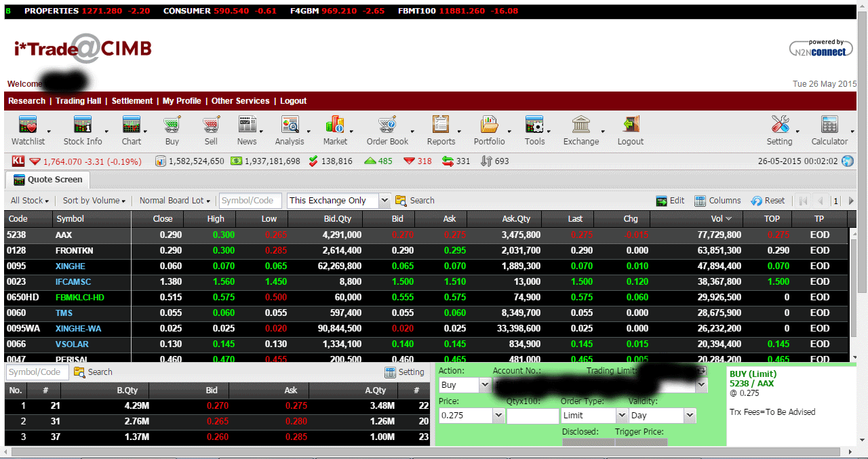The width and height of the screenshot is (868, 459).
Task: Open the Chart toolbar icon
Action: [132, 125]
